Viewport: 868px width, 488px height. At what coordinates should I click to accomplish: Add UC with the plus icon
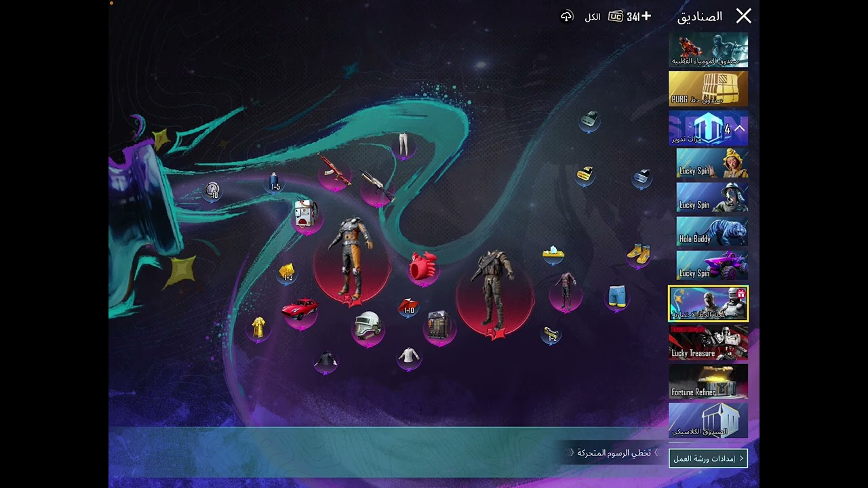646,16
